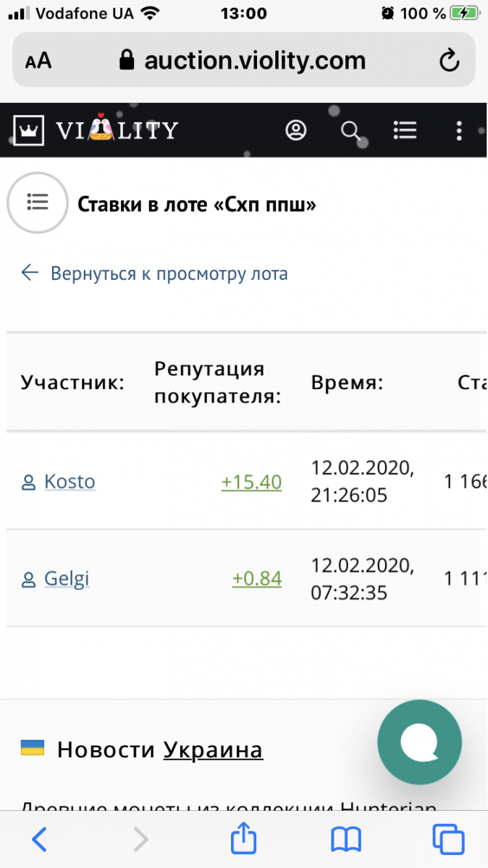Image resolution: width=488 pixels, height=868 pixels.
Task: Tap the round list button beside title
Action: 37,203
